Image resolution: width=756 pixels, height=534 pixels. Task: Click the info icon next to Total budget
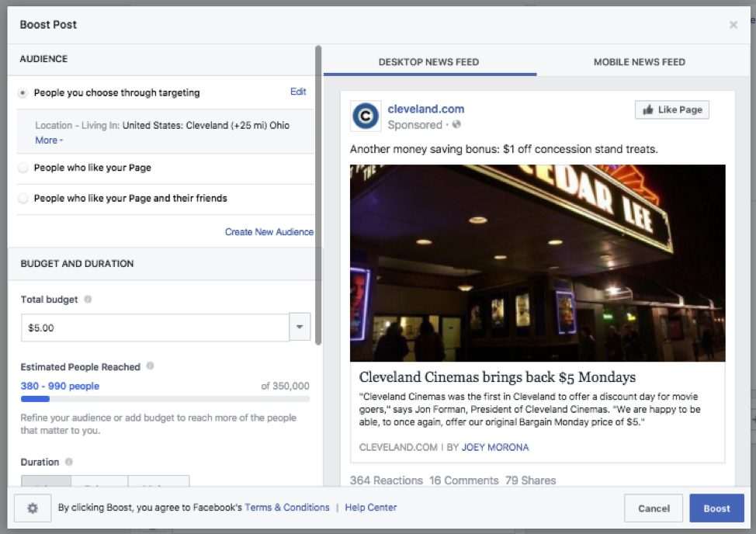88,300
